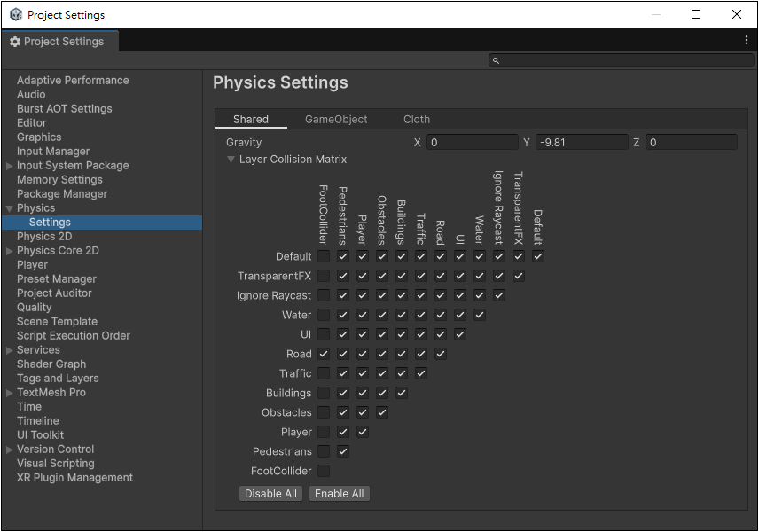Open Project Auditor settings

(x=54, y=293)
